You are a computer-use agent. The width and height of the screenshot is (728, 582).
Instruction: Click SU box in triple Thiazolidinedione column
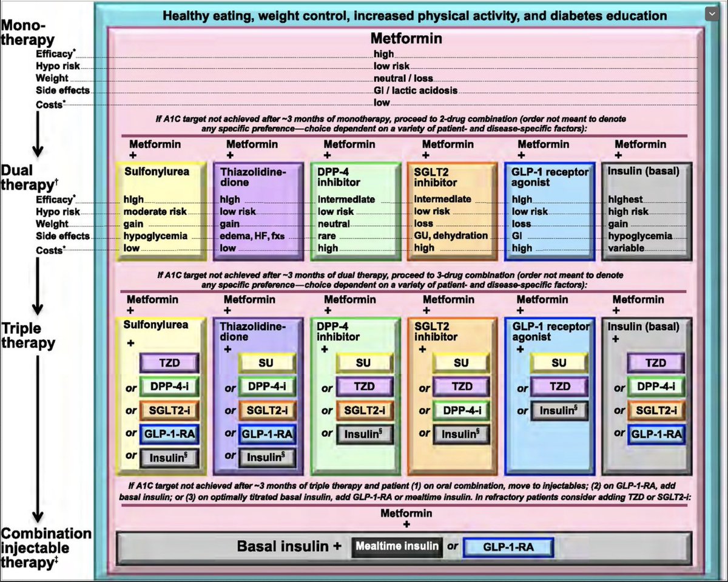pyautogui.click(x=266, y=364)
